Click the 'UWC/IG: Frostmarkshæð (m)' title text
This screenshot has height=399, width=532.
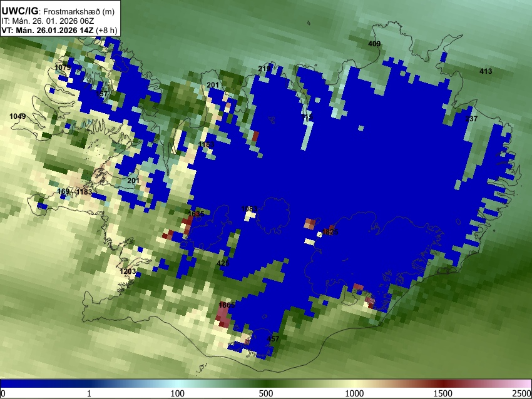click(x=58, y=11)
